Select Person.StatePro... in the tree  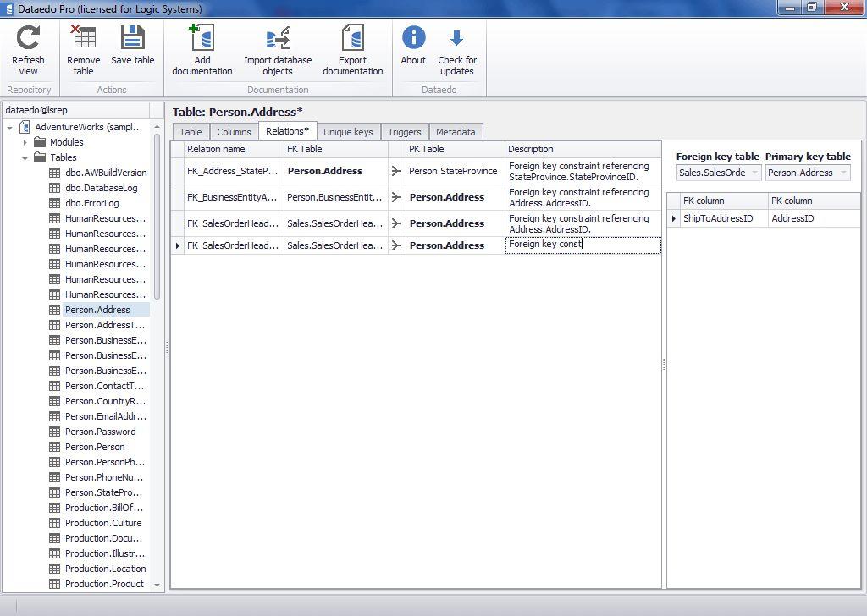click(103, 492)
